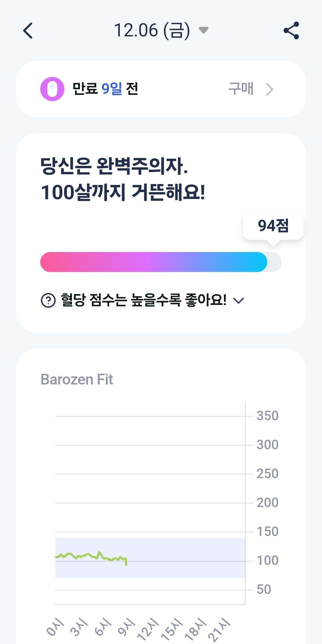Open the share icon at top right
The image size is (322, 644).
point(291,30)
